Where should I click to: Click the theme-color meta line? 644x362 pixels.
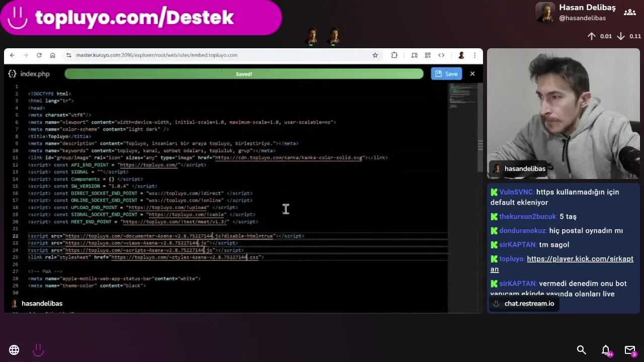(x=87, y=286)
